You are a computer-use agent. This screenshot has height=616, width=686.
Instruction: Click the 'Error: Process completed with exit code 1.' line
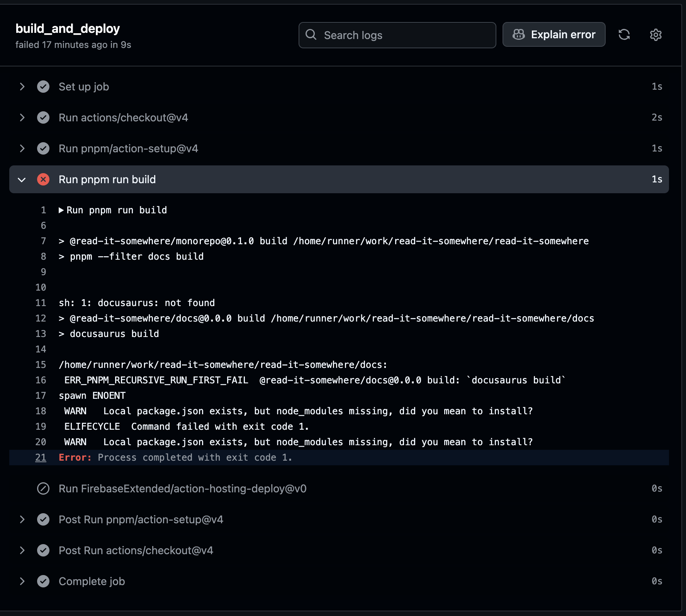(175, 458)
